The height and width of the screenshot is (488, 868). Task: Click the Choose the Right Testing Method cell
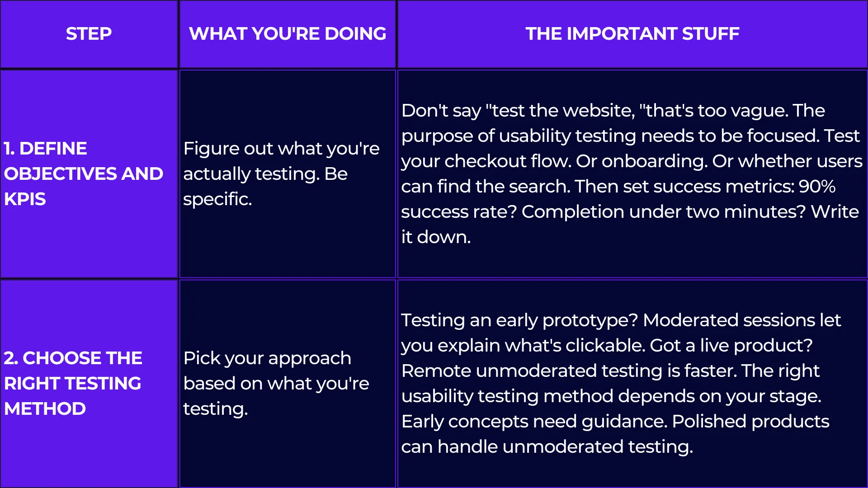tap(89, 383)
